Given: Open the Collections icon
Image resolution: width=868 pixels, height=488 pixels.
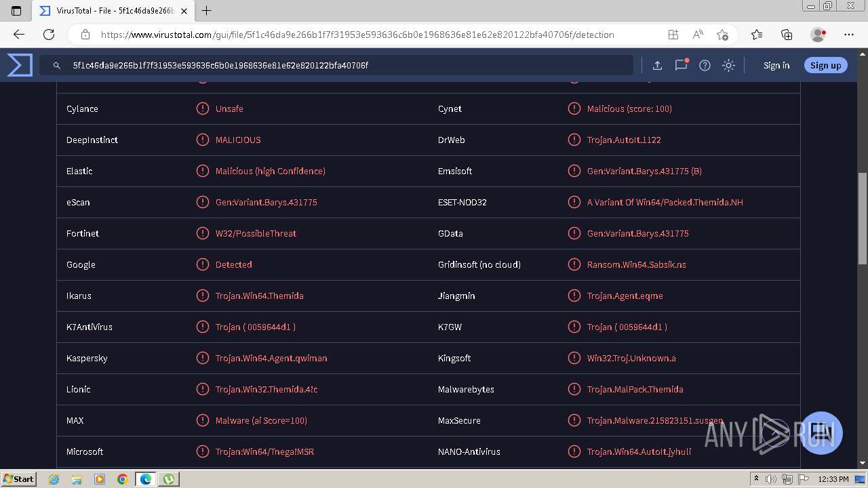Looking at the screenshot, I should click(x=787, y=35).
